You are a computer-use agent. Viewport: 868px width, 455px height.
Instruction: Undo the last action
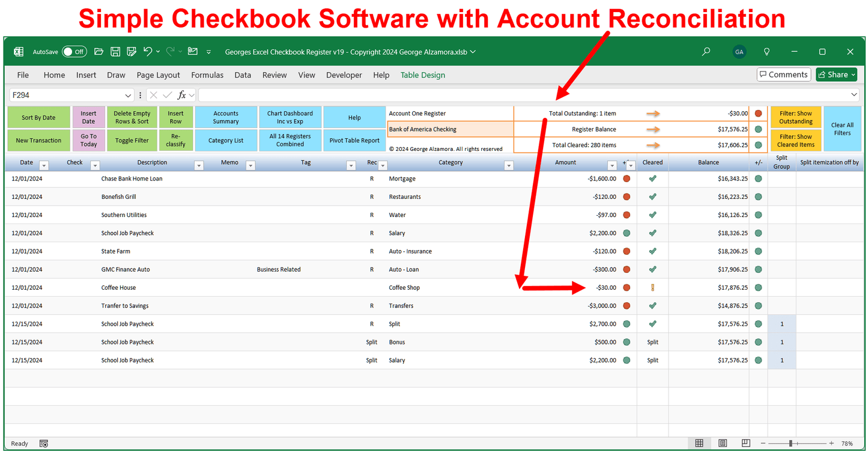click(148, 52)
